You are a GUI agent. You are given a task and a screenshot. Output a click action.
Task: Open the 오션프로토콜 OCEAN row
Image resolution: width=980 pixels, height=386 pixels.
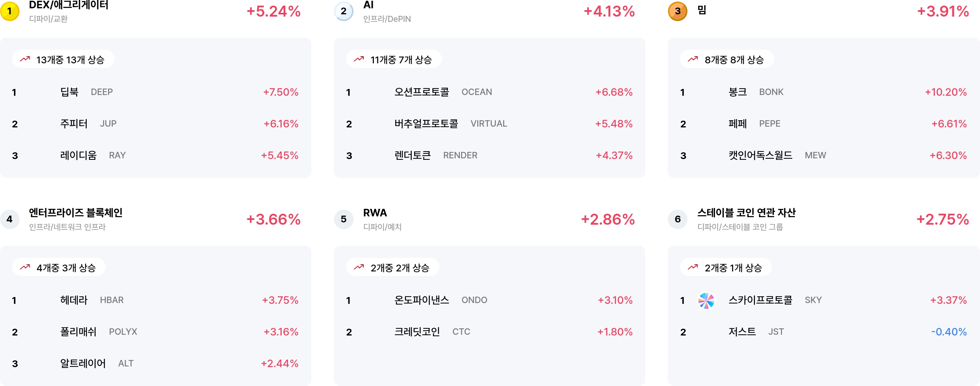pyautogui.click(x=489, y=92)
